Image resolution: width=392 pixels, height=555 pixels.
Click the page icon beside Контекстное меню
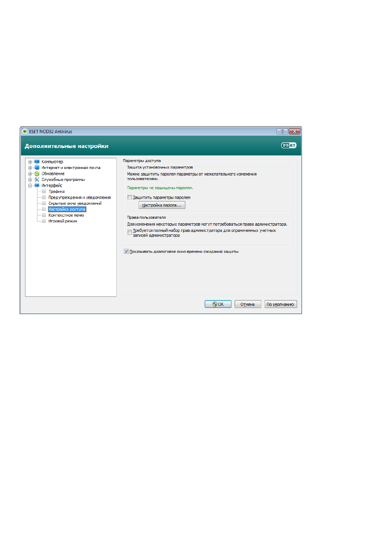(x=44, y=215)
